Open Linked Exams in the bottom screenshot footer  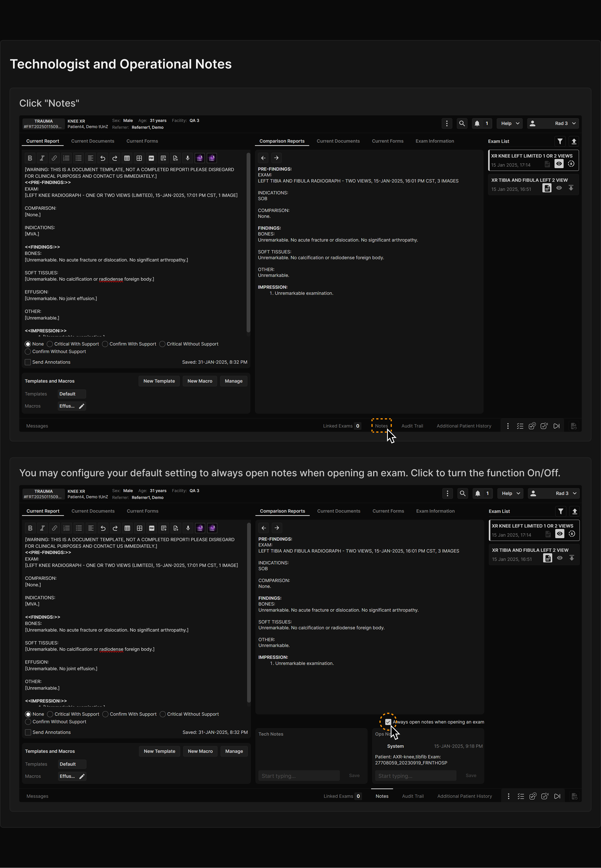[x=343, y=796]
